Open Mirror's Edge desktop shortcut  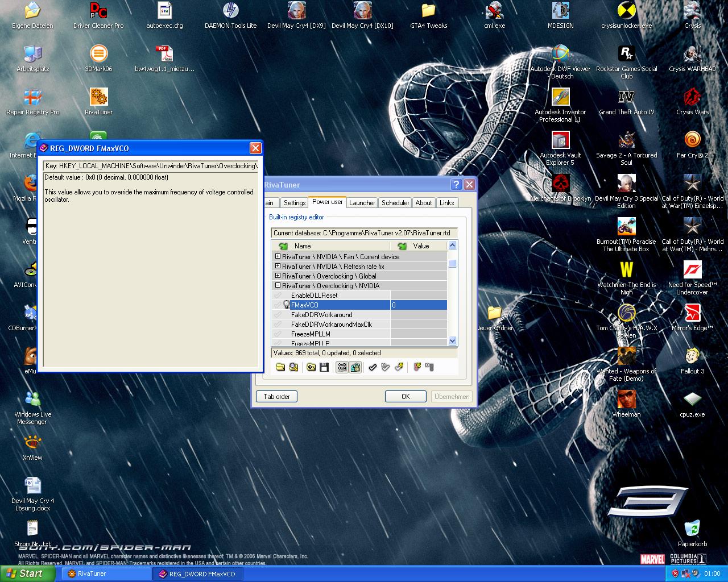692,318
